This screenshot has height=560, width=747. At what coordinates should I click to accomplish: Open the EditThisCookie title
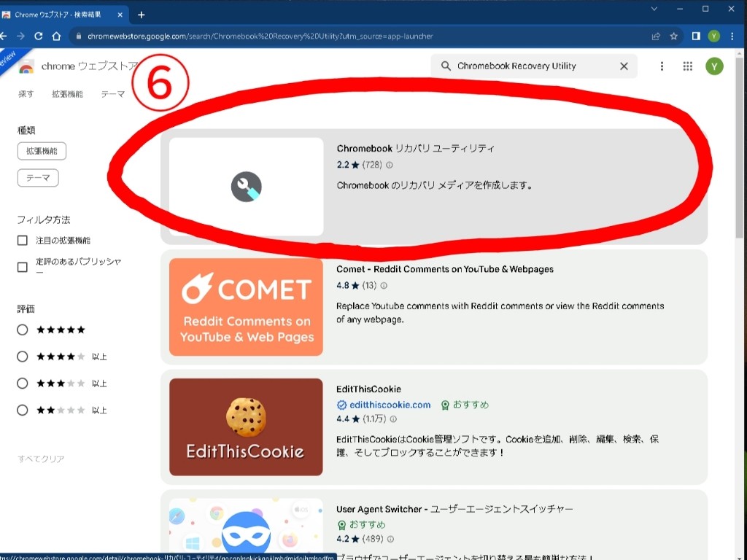pos(368,389)
